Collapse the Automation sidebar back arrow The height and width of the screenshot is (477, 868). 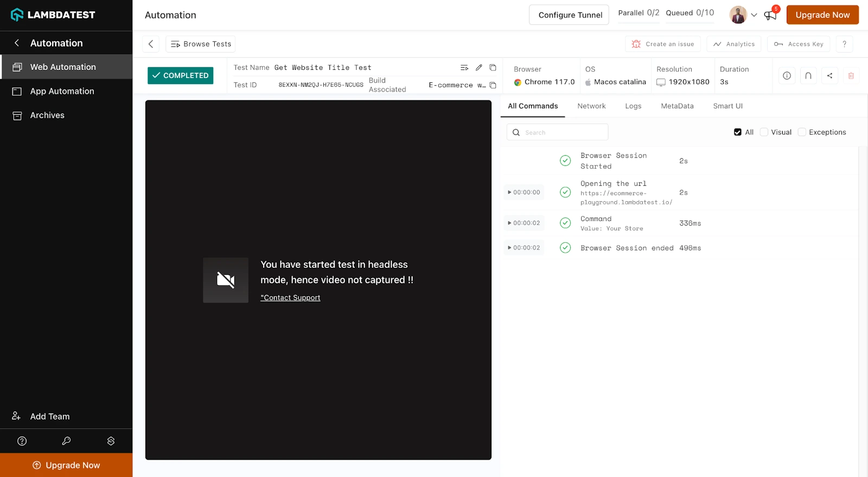(17, 43)
